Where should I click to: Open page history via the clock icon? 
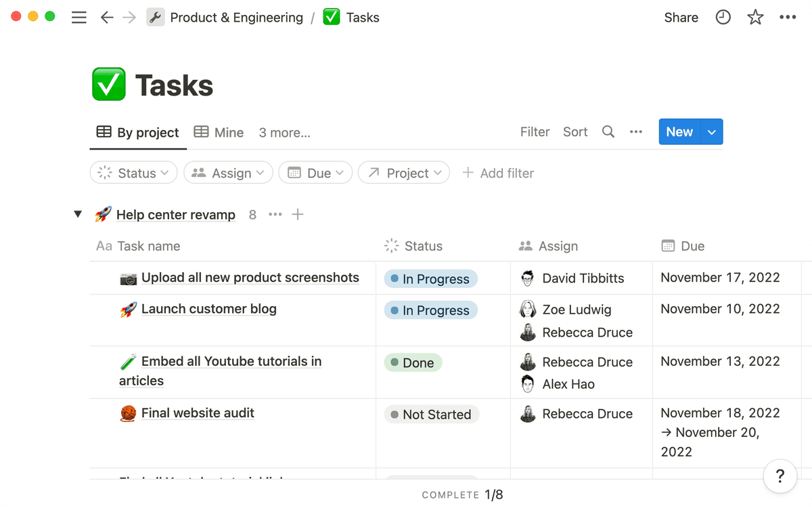[x=723, y=17]
